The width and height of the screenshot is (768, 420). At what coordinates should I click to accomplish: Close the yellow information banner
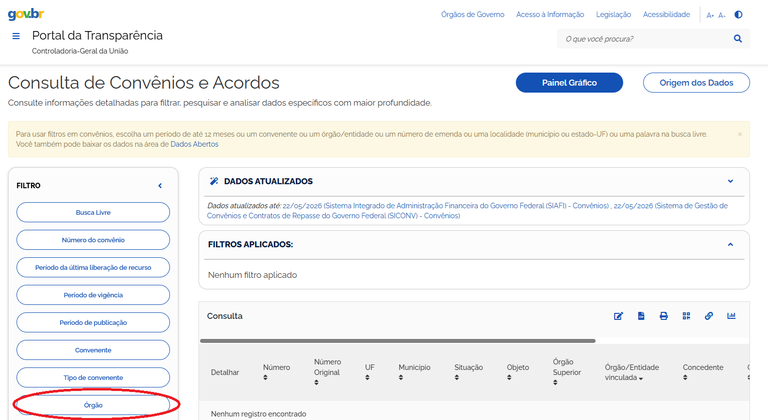pyautogui.click(x=740, y=134)
